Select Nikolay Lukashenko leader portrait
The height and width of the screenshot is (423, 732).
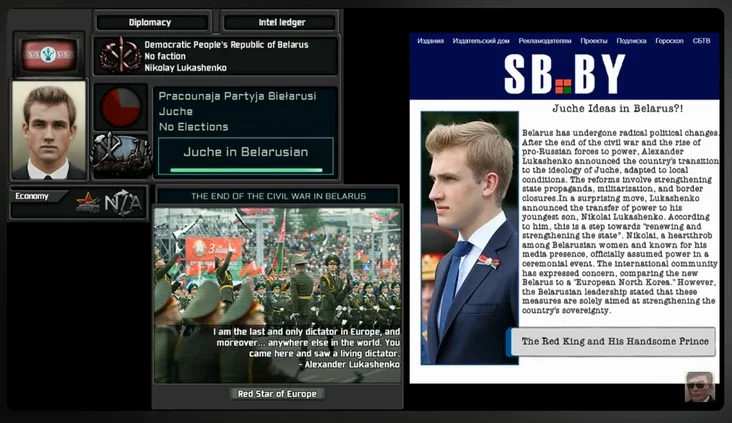(49, 131)
